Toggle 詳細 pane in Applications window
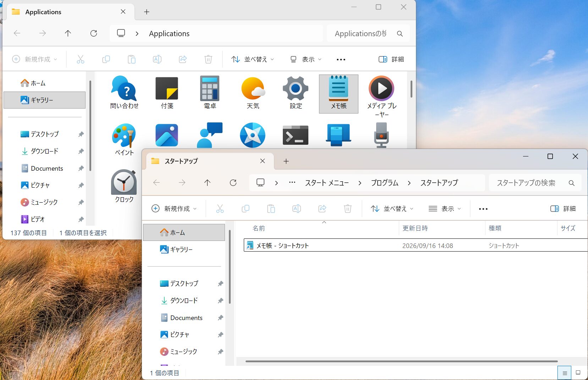Viewport: 588px width, 380px height. pyautogui.click(x=391, y=59)
